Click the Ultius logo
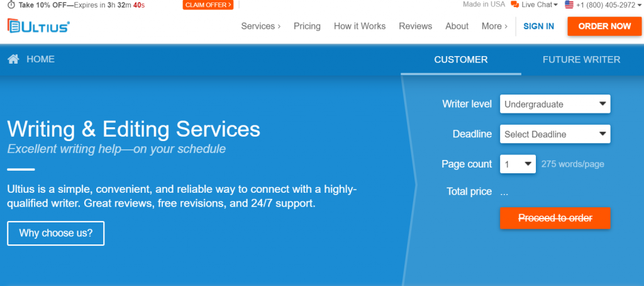This screenshot has width=644, height=286. [x=38, y=26]
